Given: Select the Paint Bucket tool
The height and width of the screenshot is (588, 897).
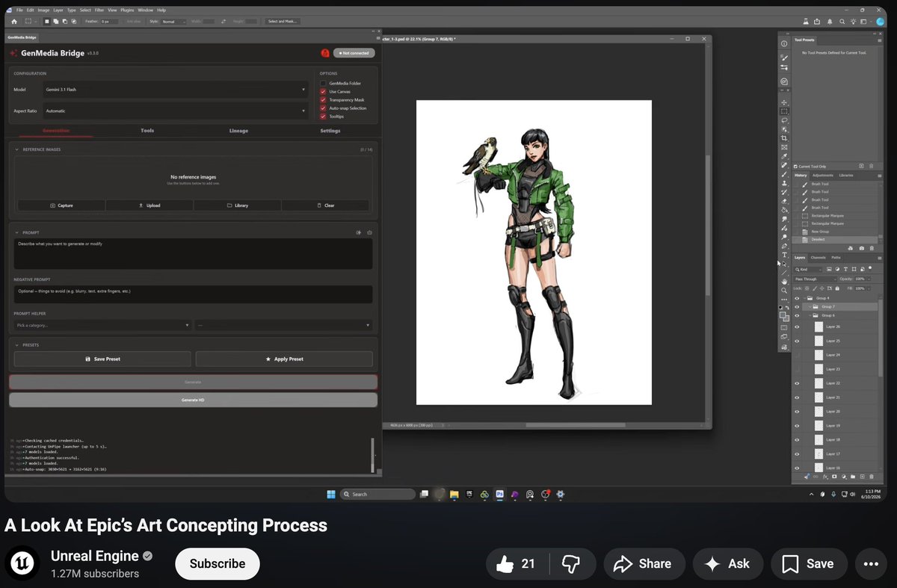Looking at the screenshot, I should [x=784, y=209].
